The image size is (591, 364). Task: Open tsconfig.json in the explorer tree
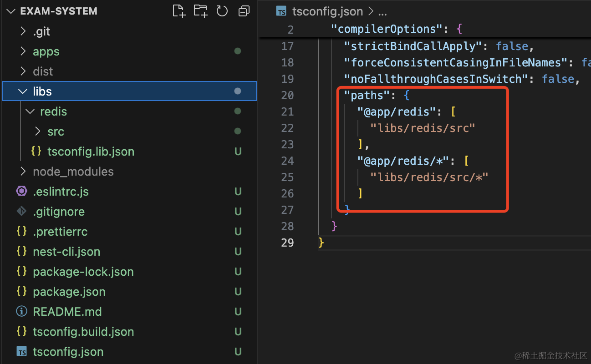tap(68, 352)
